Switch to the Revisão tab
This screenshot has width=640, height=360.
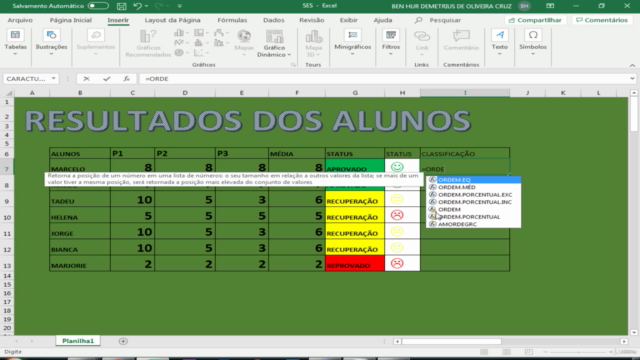[311, 20]
